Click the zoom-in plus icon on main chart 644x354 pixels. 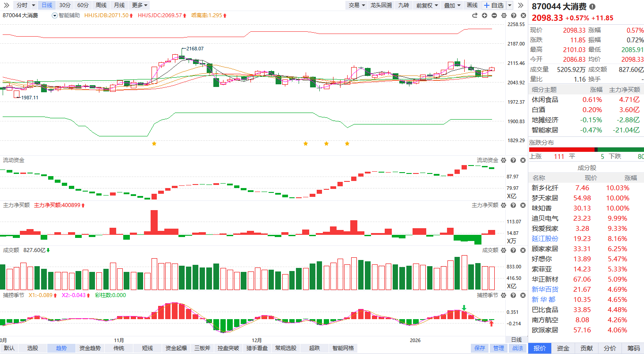click(x=485, y=15)
